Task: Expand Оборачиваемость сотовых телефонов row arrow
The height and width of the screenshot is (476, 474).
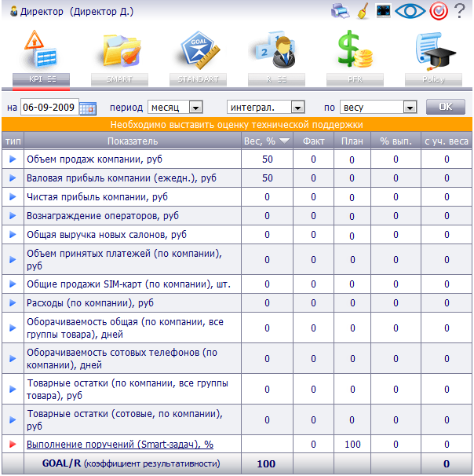Action: 13,358
